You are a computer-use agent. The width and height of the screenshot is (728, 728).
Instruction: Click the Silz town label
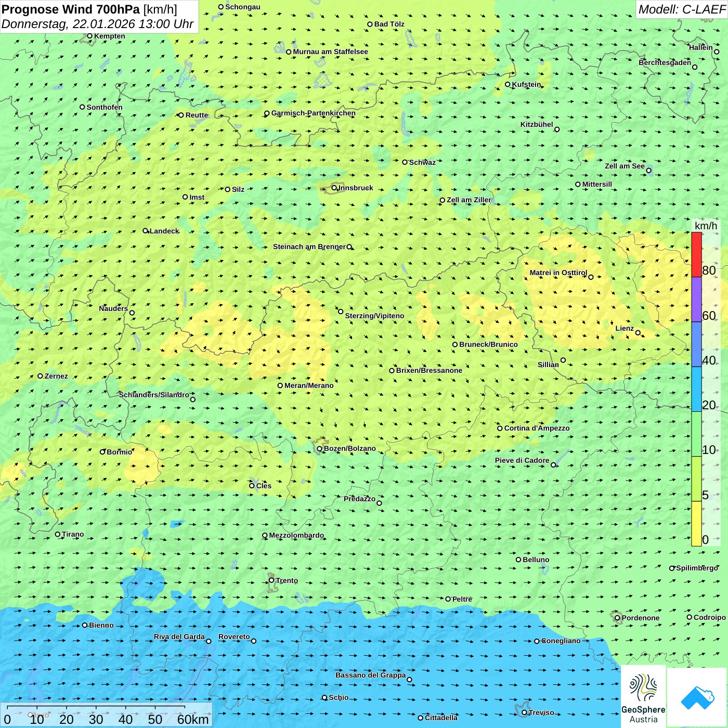click(238, 189)
